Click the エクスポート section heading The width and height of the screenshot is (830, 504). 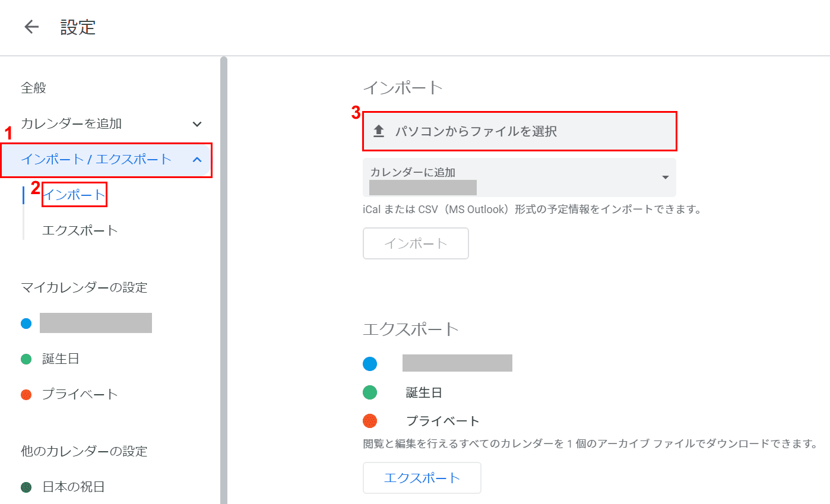(x=411, y=329)
